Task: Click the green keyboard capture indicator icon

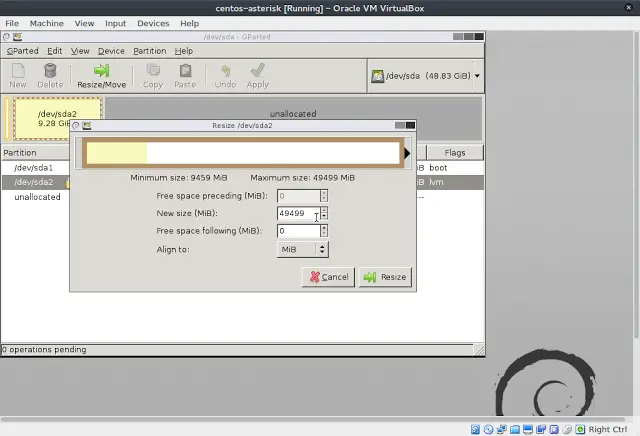Action: pyautogui.click(x=580, y=429)
